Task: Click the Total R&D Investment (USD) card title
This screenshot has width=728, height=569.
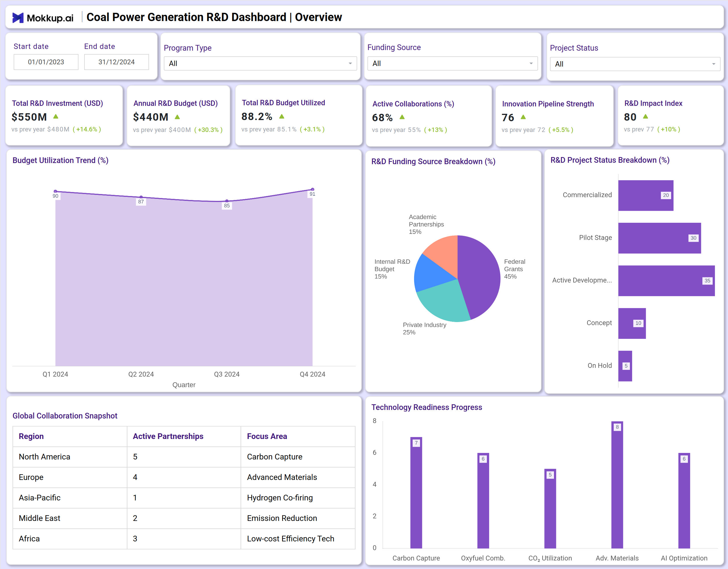Action: coord(57,103)
